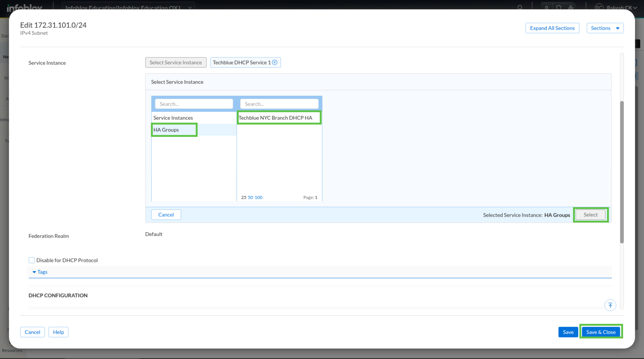This screenshot has height=359, width=644.
Task: Open the Rakesh CK user menu
Action: (615, 7)
